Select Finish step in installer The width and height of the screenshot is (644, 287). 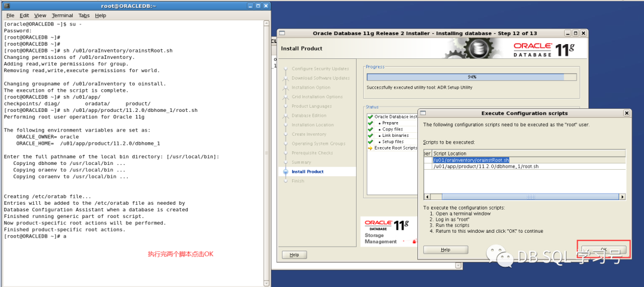(298, 181)
